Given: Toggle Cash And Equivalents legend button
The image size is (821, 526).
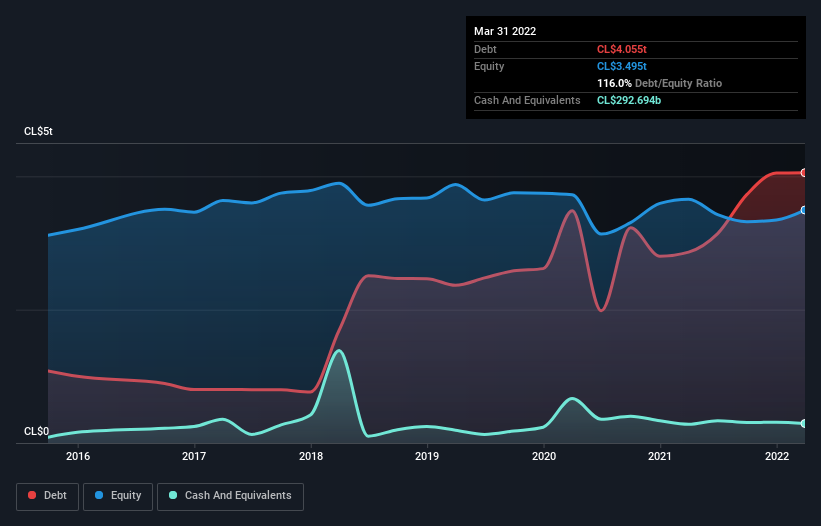Looking at the screenshot, I should pyautogui.click(x=230, y=496).
